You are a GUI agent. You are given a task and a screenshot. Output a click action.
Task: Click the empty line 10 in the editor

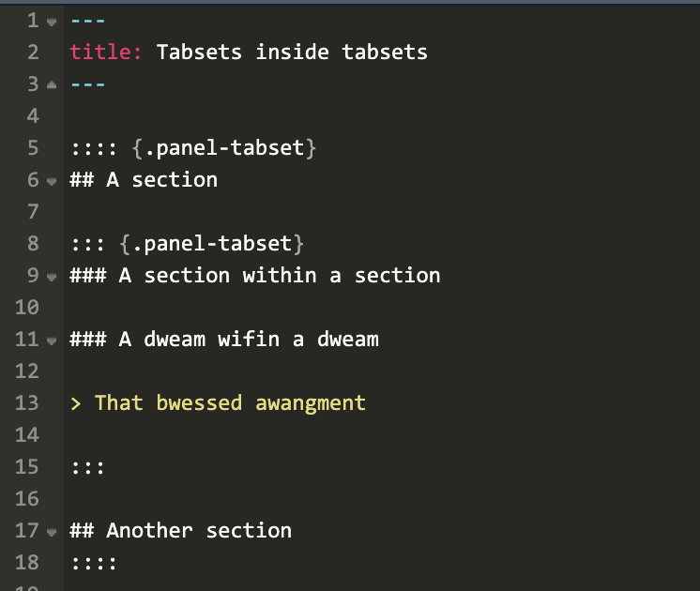[282, 308]
